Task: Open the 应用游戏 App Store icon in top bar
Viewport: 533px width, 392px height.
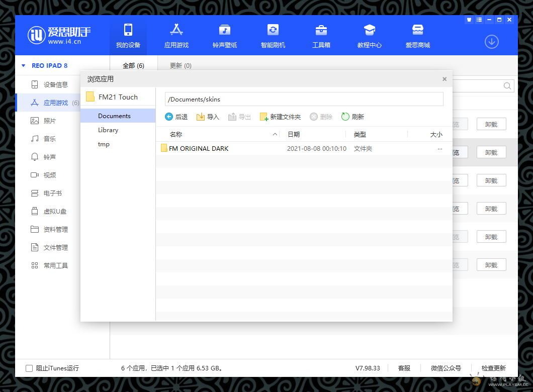Action: click(x=176, y=35)
